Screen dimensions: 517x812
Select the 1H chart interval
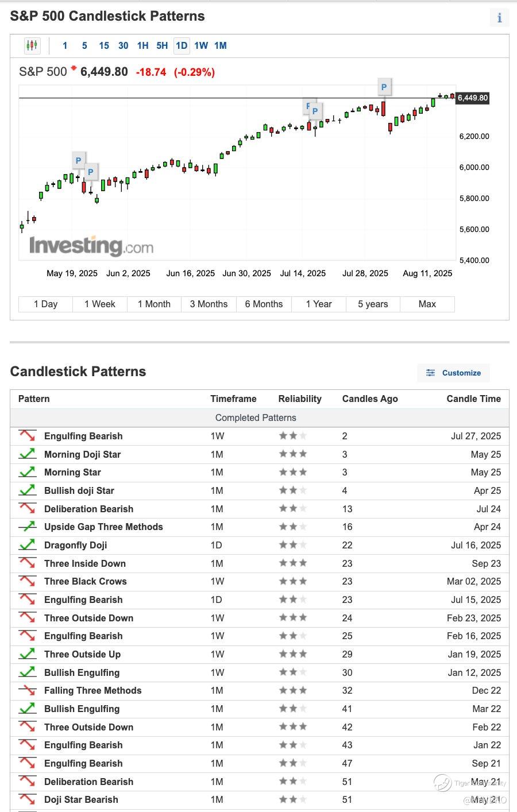[x=142, y=45]
